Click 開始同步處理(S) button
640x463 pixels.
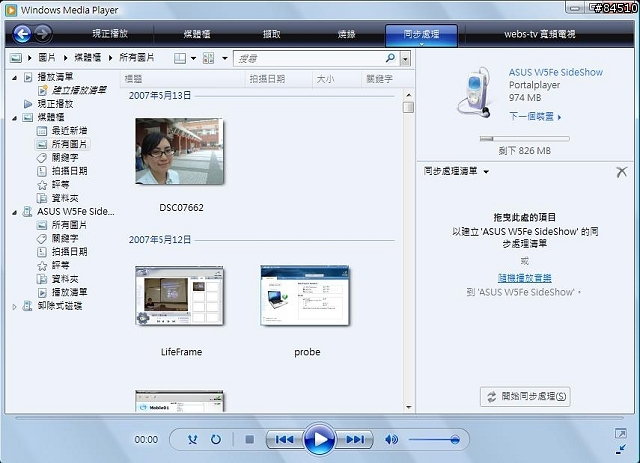tap(525, 396)
